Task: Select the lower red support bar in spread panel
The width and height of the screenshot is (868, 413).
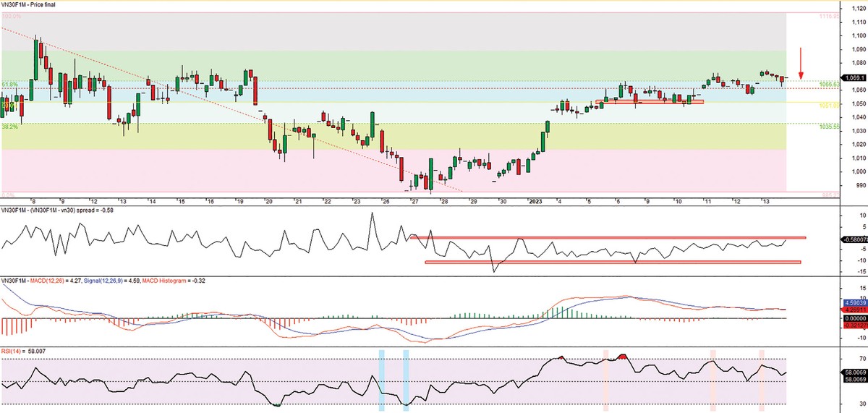Action: [x=613, y=262]
